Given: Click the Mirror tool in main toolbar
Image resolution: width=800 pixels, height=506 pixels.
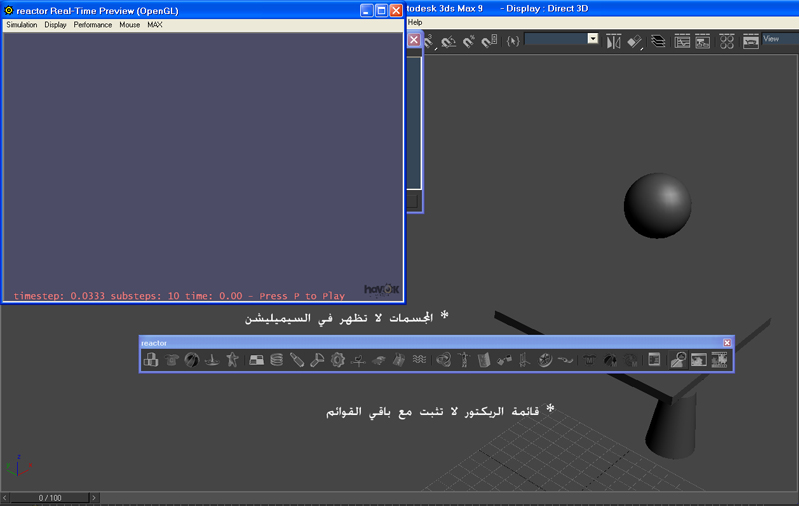Looking at the screenshot, I should [x=613, y=41].
